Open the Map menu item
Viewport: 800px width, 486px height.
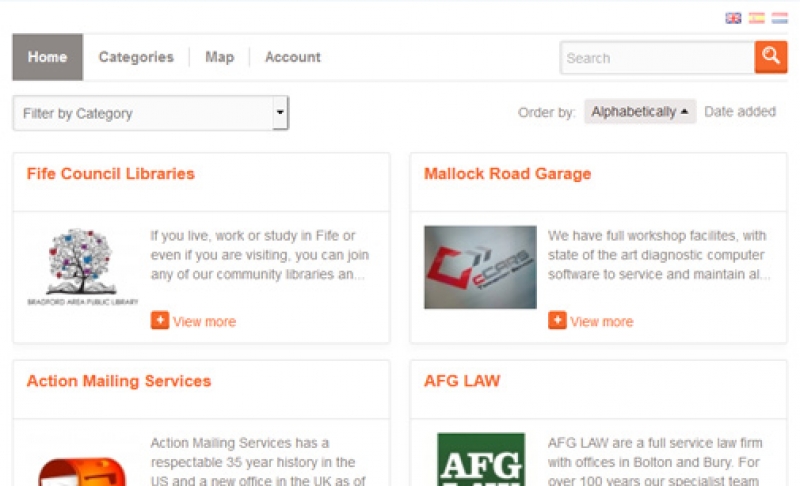click(219, 57)
